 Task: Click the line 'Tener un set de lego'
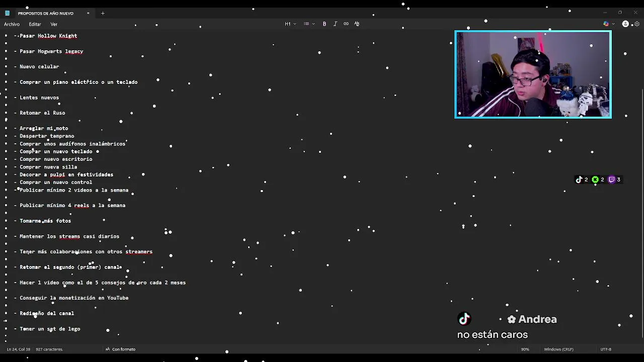click(x=50, y=329)
